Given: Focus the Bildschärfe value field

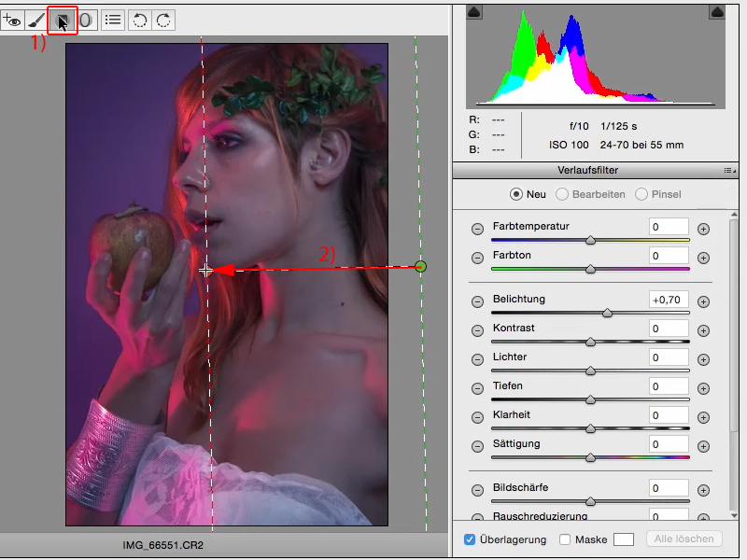Looking at the screenshot, I should (x=669, y=488).
